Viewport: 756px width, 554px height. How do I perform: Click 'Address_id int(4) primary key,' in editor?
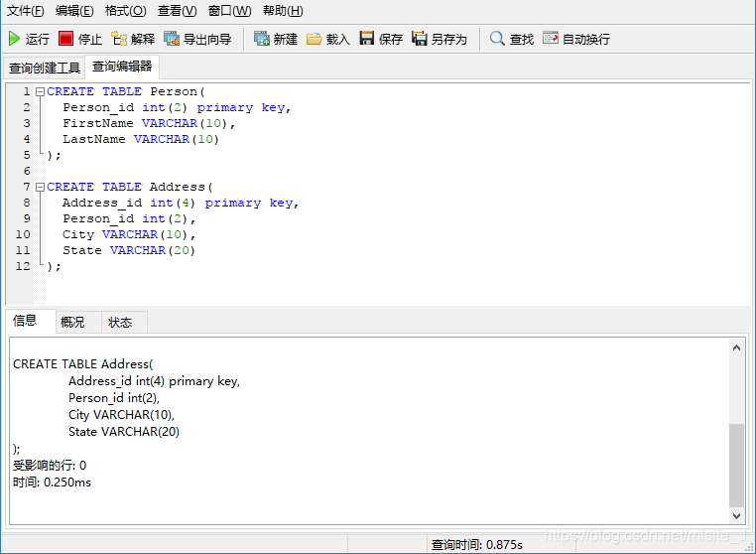point(181,204)
